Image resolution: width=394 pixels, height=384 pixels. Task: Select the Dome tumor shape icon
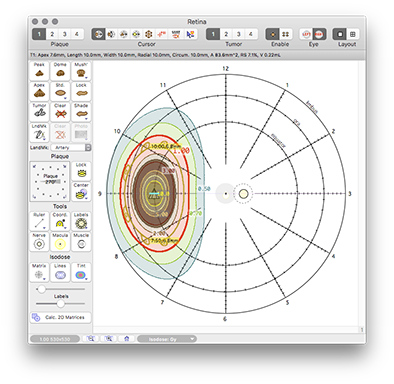(x=60, y=71)
